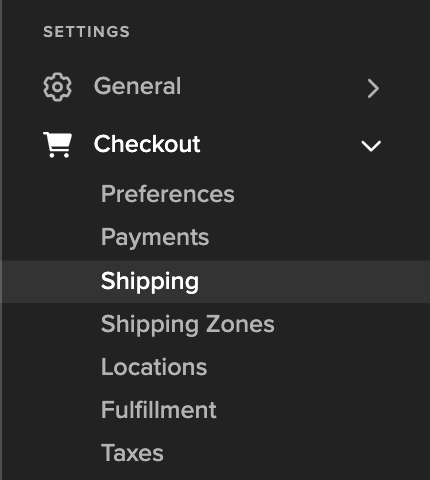Click the highlighted Shipping row's empty area

[313, 282]
